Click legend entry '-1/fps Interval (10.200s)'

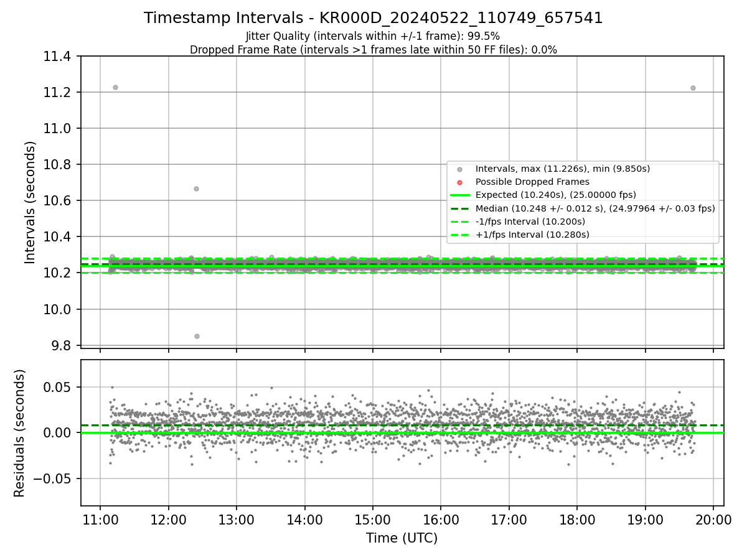(x=530, y=222)
